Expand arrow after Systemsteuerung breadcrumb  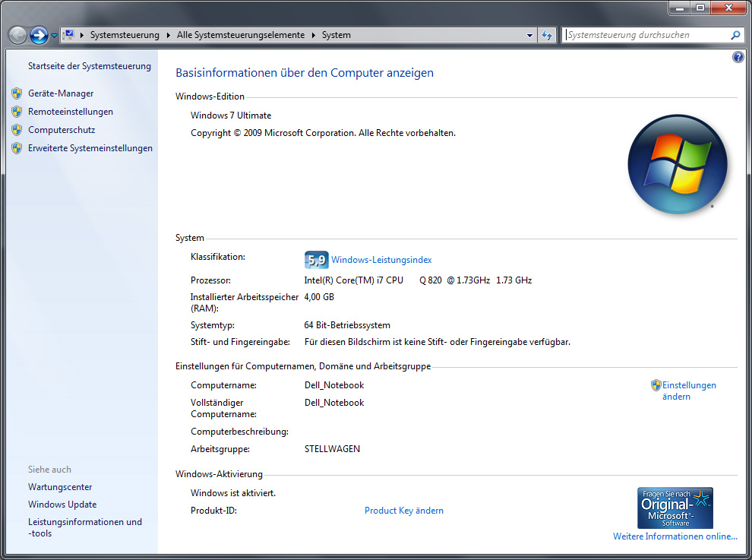point(169,35)
